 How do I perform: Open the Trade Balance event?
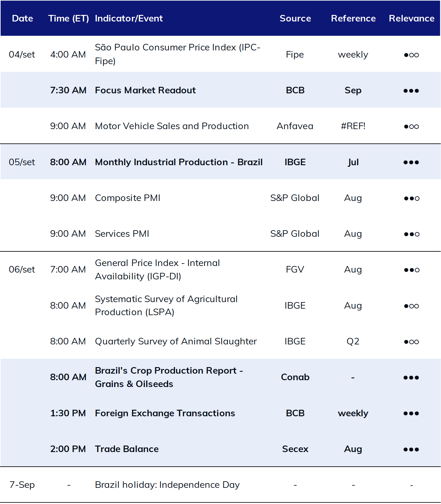pos(127,449)
